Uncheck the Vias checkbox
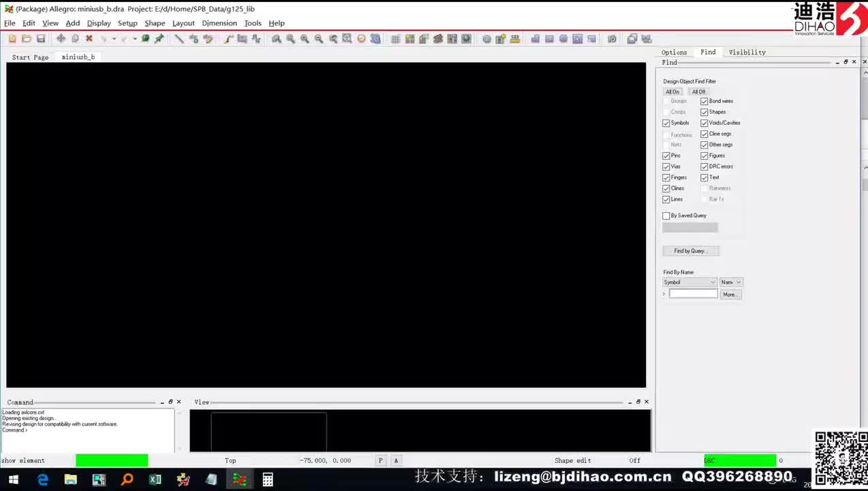This screenshot has width=868, height=491. click(x=666, y=166)
